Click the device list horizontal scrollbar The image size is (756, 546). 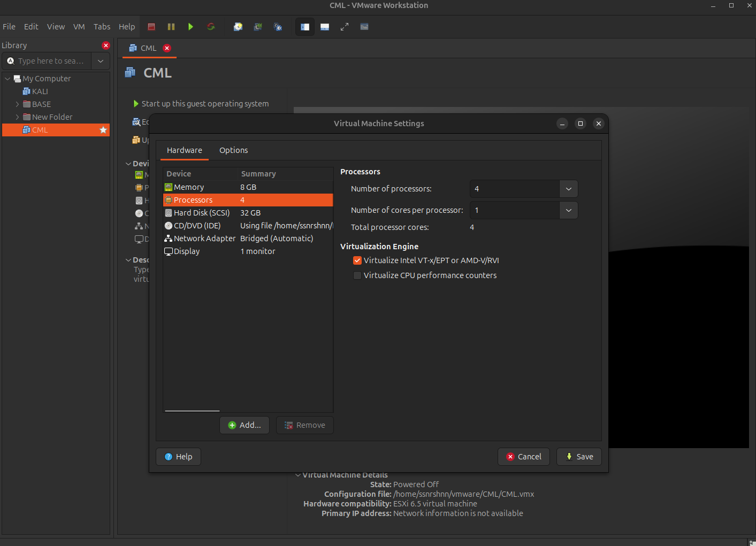click(x=192, y=411)
